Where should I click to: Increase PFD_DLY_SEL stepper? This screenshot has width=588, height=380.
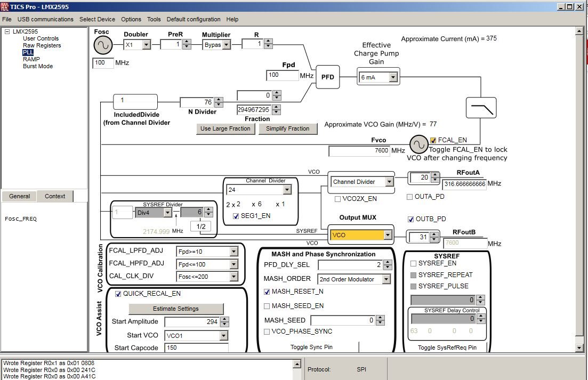(388, 263)
